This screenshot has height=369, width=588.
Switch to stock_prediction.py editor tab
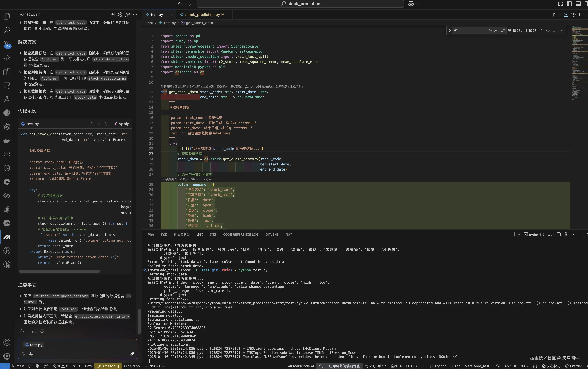pos(202,15)
